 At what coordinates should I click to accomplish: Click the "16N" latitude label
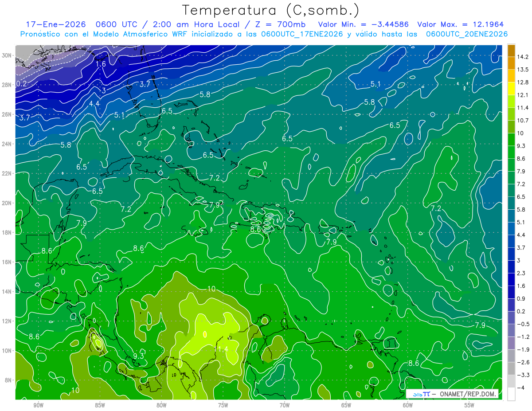tap(8, 262)
